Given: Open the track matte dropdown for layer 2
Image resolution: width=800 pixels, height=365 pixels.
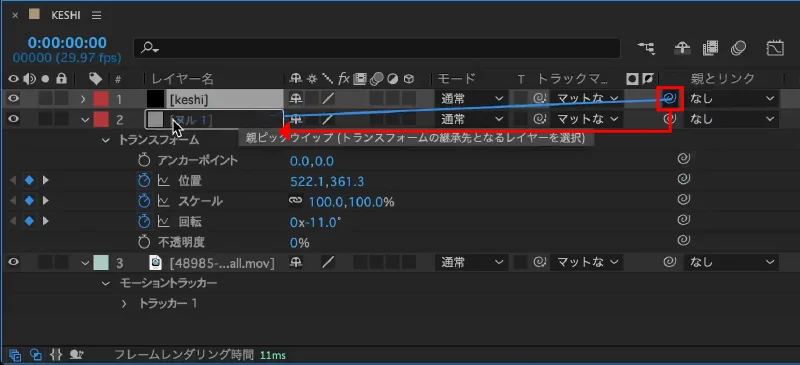Looking at the screenshot, I should tap(587, 119).
